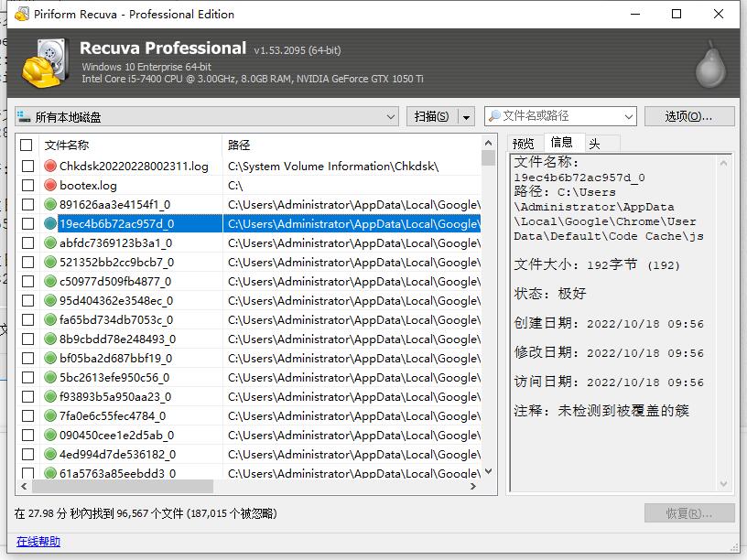Click the green status dot beside 521352bb2cc9bcb7_0
The width and height of the screenshot is (747, 560).
pos(50,262)
